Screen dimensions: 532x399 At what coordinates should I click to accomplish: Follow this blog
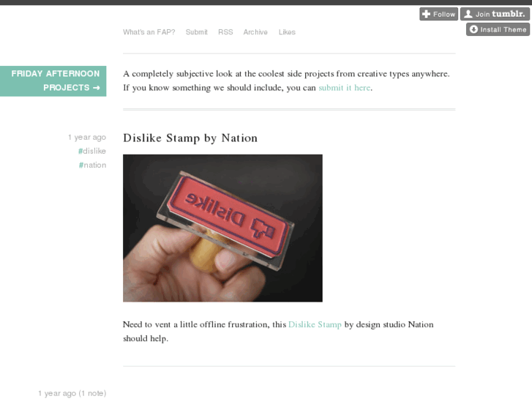438,14
